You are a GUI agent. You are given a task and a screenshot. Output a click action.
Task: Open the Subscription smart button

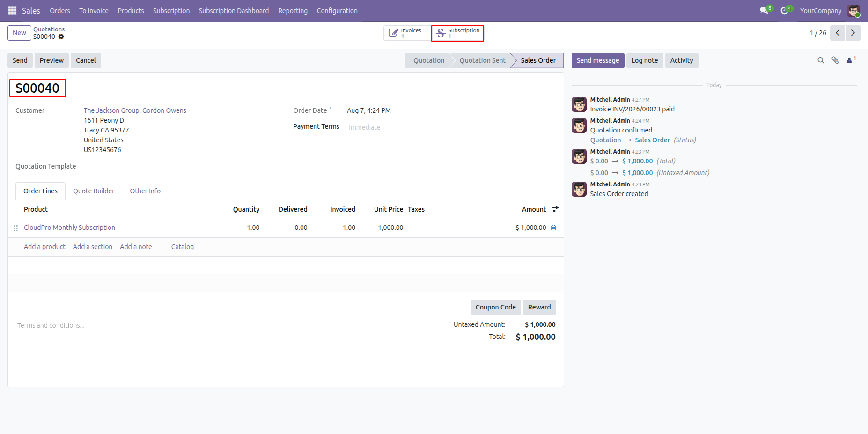click(x=457, y=33)
